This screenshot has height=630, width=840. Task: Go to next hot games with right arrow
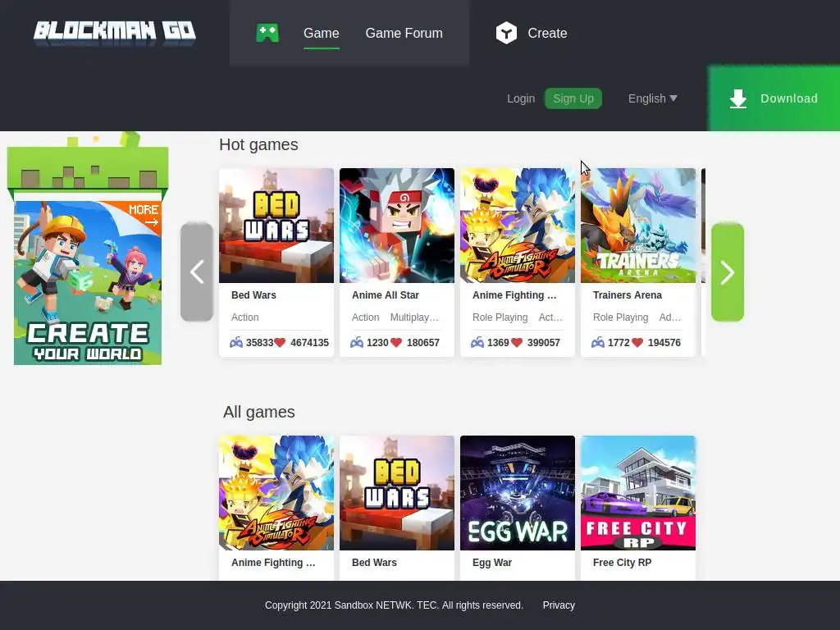pyautogui.click(x=727, y=272)
